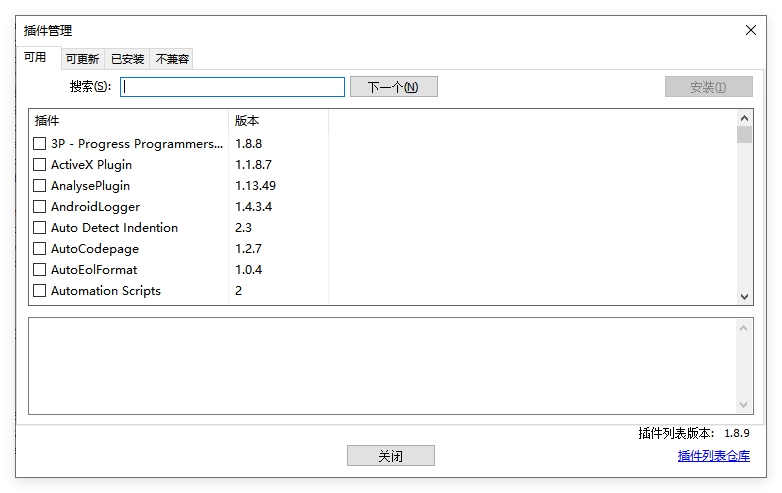The image size is (782, 493).
Task: Toggle the AutoEolFormat checkbox
Action: point(39,270)
